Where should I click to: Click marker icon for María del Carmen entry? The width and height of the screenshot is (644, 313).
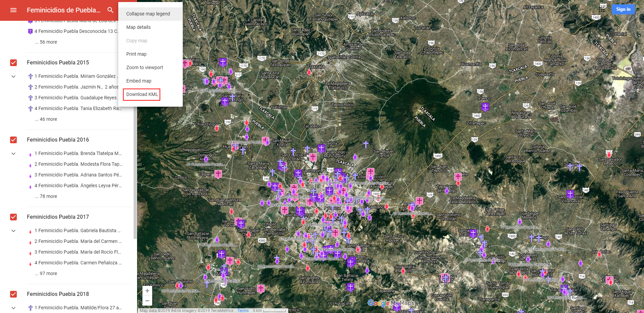coord(30,242)
